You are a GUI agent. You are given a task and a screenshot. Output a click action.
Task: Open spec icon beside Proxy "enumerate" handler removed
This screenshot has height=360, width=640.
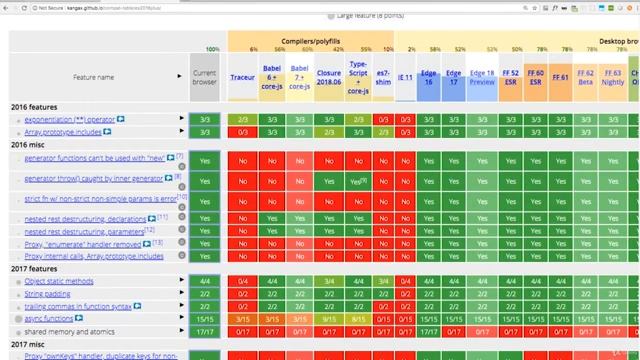(147, 244)
